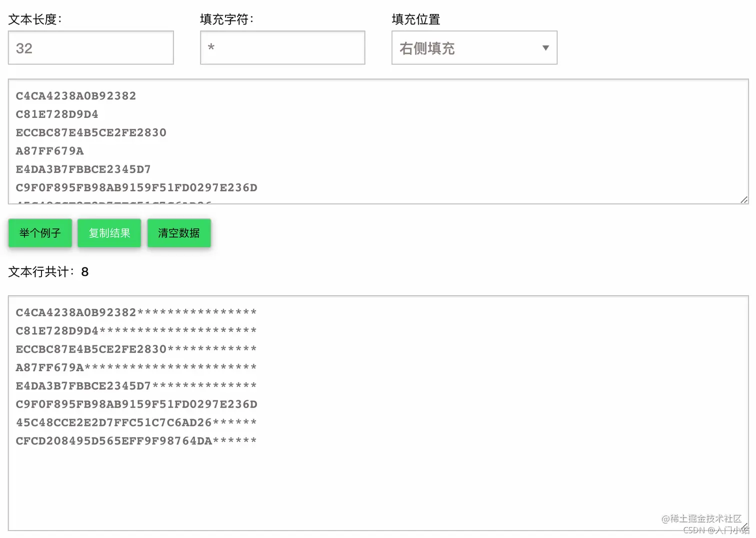The width and height of the screenshot is (756, 538).
Task: Click the 复制结果 button
Action: coord(109,233)
